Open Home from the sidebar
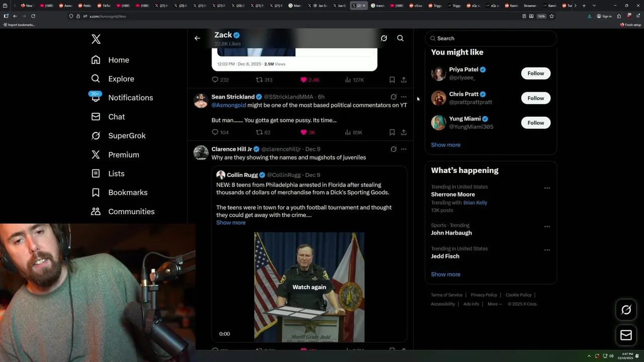Image resolution: width=644 pixels, height=362 pixels. pos(110,60)
